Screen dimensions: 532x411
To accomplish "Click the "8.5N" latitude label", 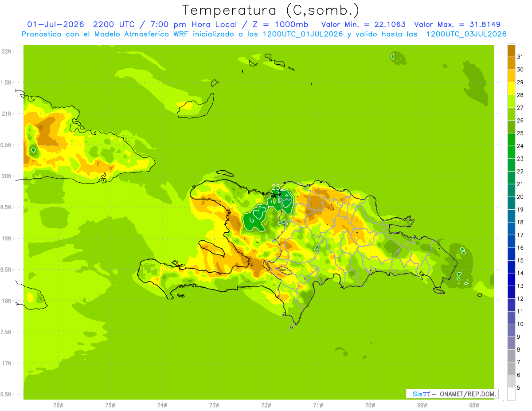I will pos(7,270).
